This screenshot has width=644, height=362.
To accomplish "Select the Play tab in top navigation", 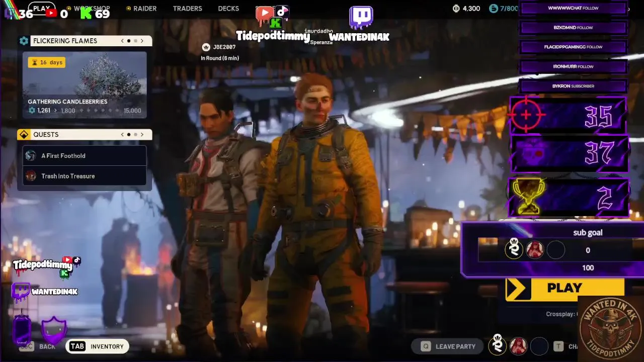I will pyautogui.click(x=41, y=9).
